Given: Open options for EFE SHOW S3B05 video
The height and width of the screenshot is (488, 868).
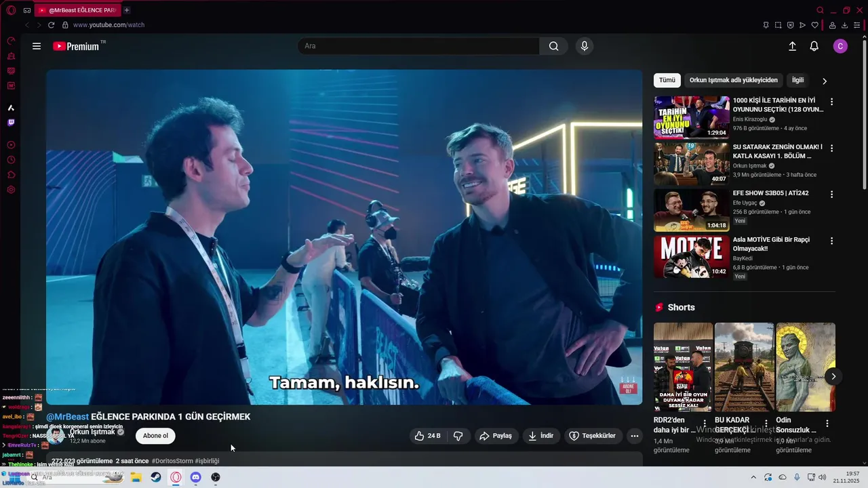Looking at the screenshot, I should tap(832, 195).
